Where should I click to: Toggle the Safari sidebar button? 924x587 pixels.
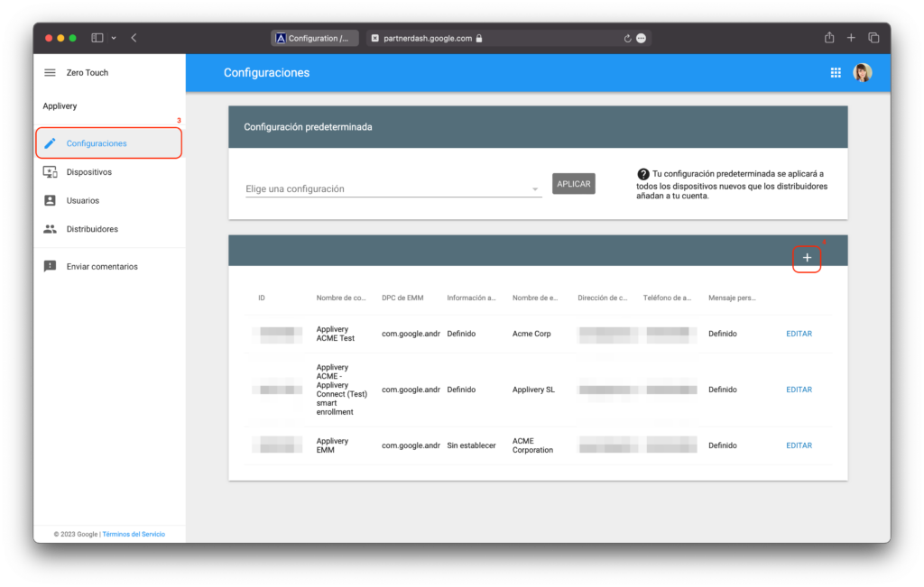tap(97, 38)
